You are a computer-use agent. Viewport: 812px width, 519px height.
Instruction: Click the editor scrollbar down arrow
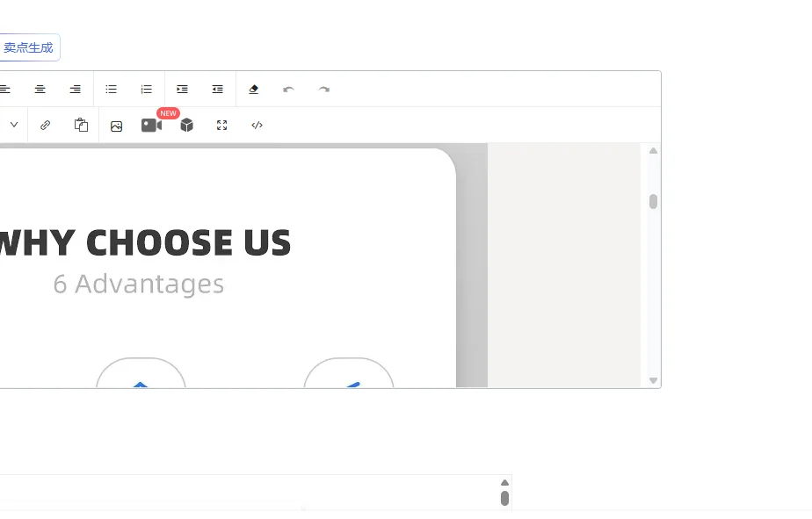(654, 380)
